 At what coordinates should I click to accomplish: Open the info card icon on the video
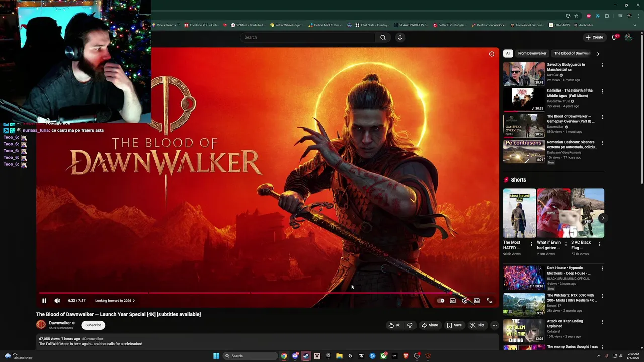(x=492, y=54)
